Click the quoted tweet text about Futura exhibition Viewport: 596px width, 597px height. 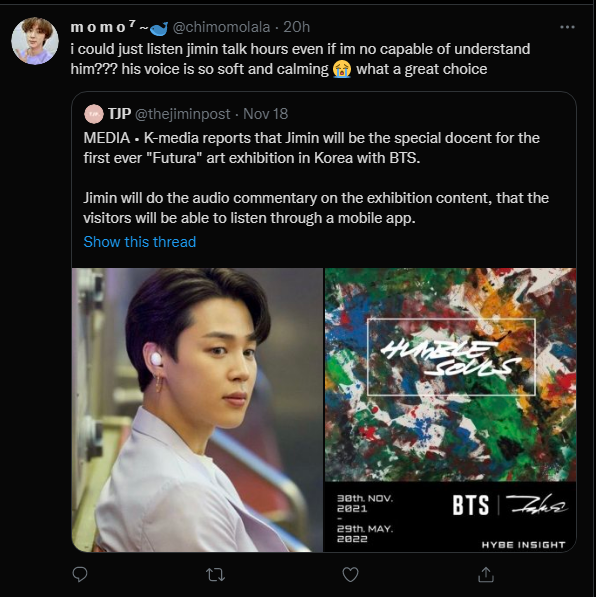[x=316, y=178]
